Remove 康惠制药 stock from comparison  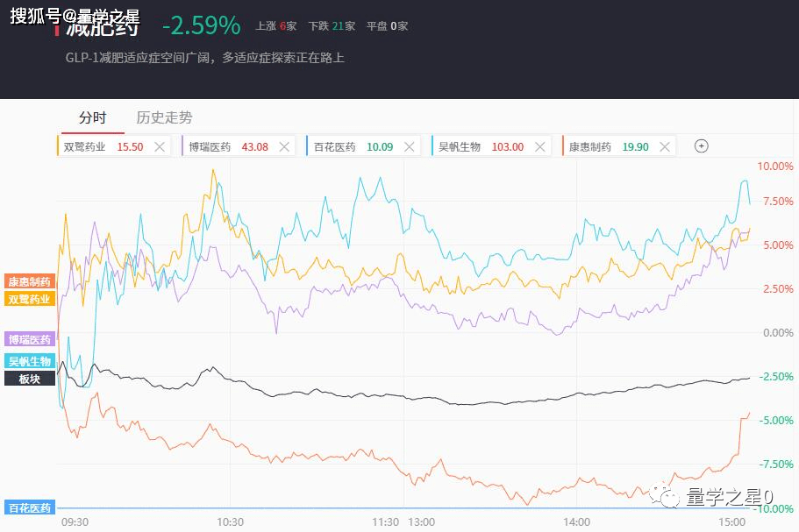click(666, 147)
